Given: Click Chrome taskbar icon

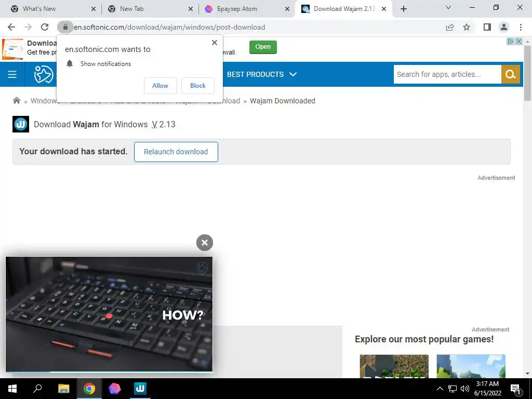Looking at the screenshot, I should pos(89,389).
